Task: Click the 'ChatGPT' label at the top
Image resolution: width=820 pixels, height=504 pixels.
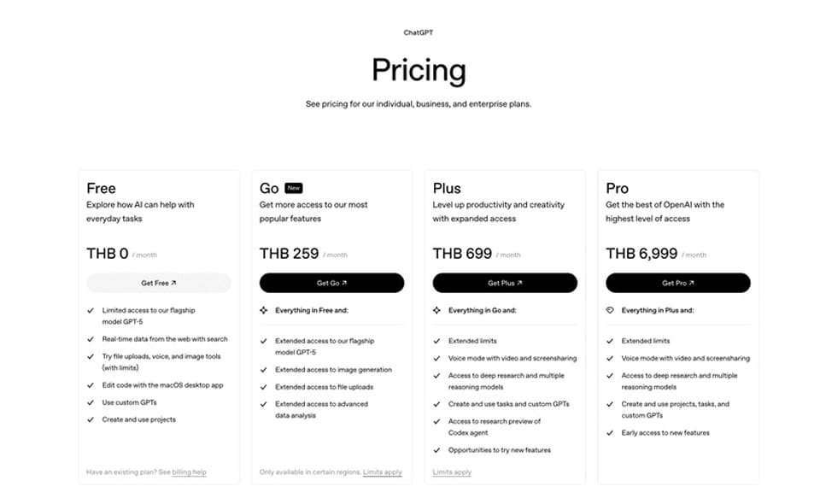Action: tap(419, 32)
